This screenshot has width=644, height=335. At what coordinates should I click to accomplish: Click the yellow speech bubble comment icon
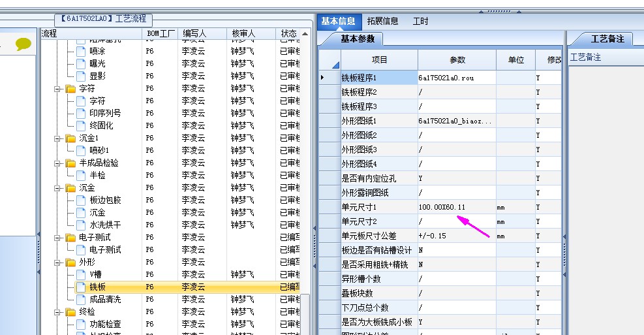[23, 44]
